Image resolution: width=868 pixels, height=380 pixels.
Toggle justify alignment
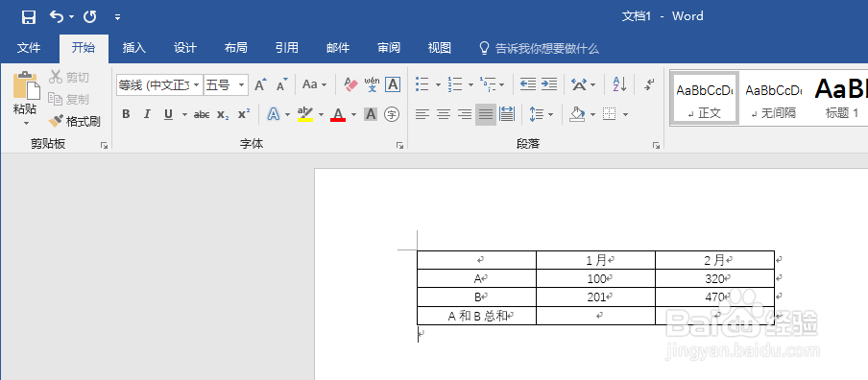(x=486, y=114)
